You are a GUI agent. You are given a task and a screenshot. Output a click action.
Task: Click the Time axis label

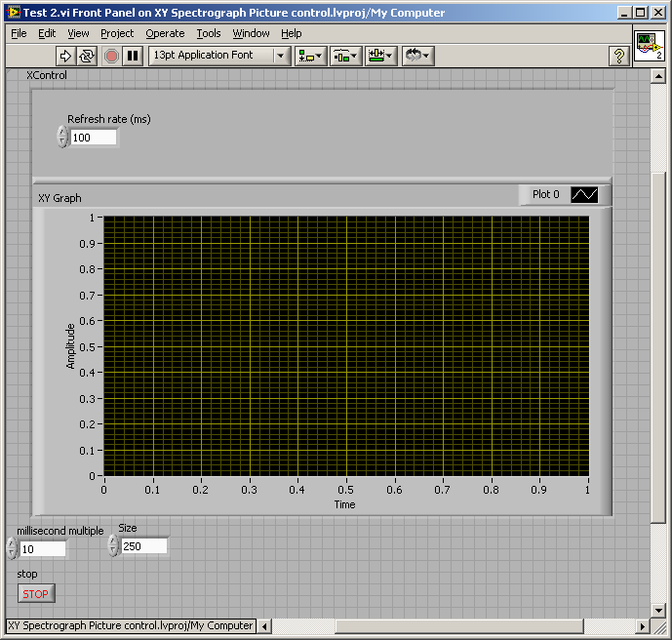(344, 504)
